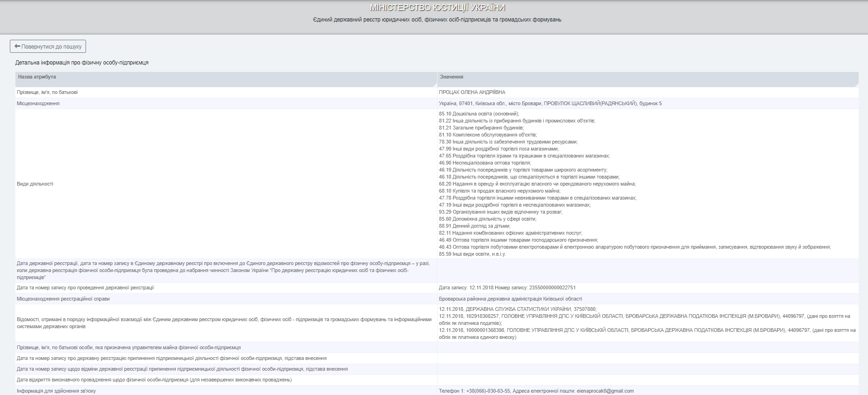The width and height of the screenshot is (868, 395).
Task: Click the 47.65 toys retail trade activity line
Action: [x=524, y=156]
